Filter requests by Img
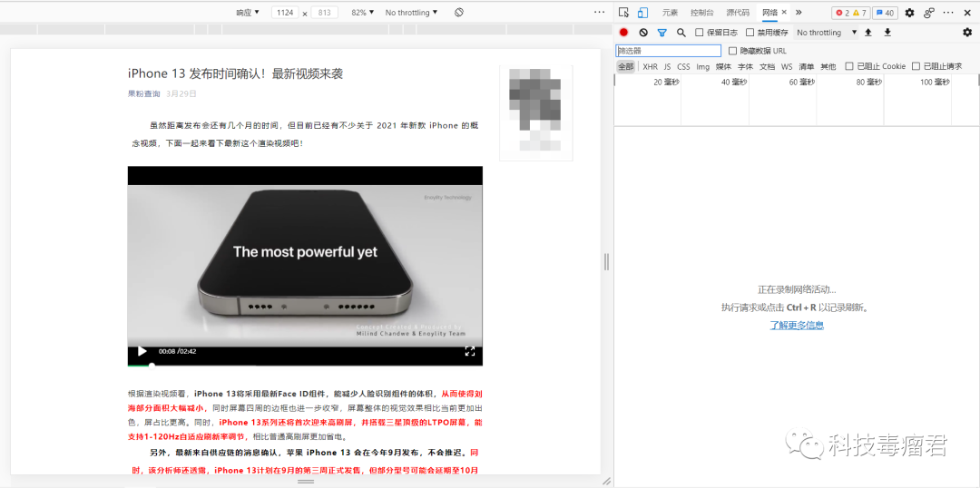The height and width of the screenshot is (488, 980). [703, 66]
